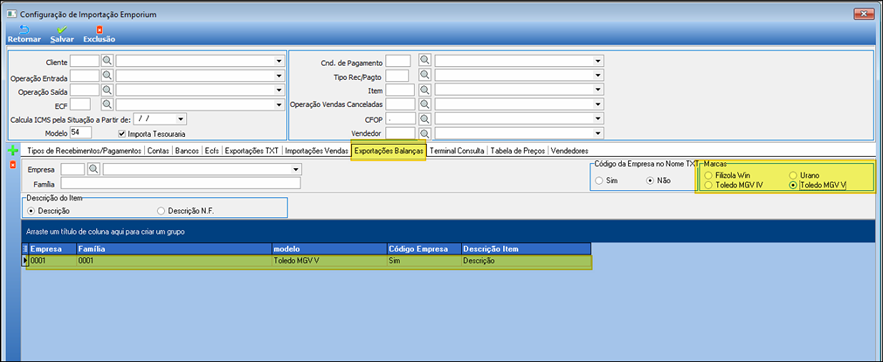Switch to Terminal Consulta tab

coord(457,151)
